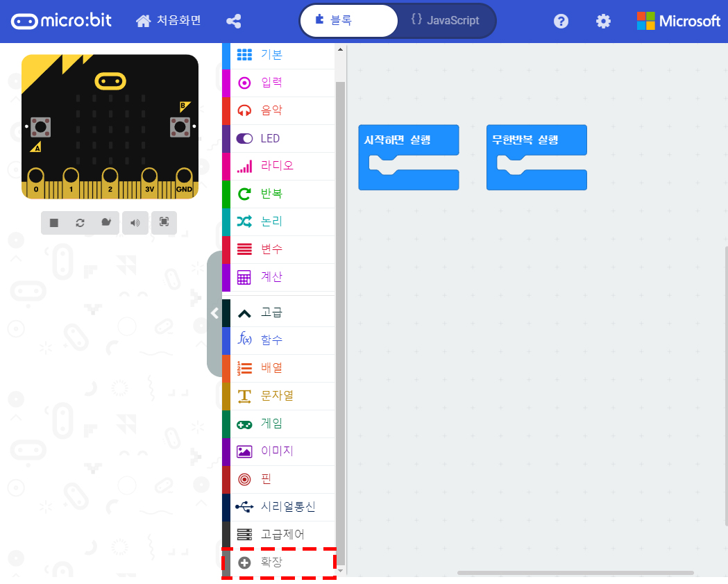This screenshot has width=728, height=584.
Task: Open the 음악 block category
Action: tap(278, 110)
